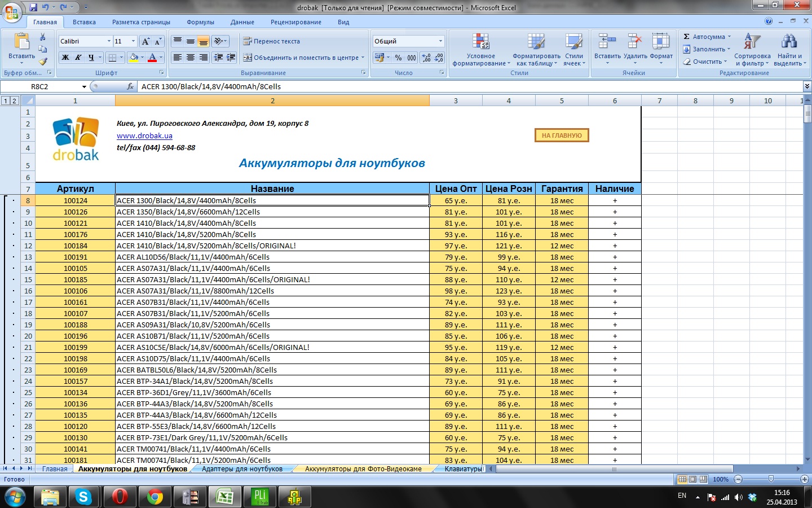Open the Вставка ribbon tab
Screen dimensions: 812x508
(x=84, y=22)
